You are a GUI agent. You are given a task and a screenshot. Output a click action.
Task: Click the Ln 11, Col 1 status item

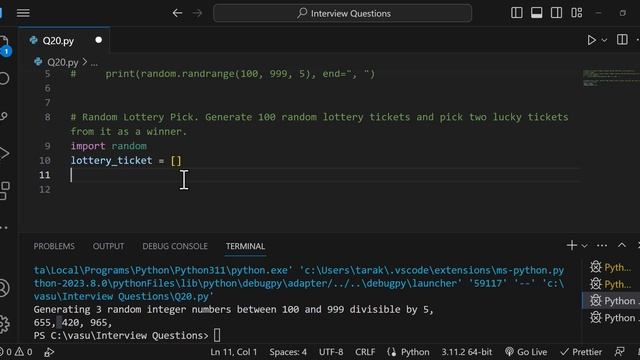tap(233, 352)
